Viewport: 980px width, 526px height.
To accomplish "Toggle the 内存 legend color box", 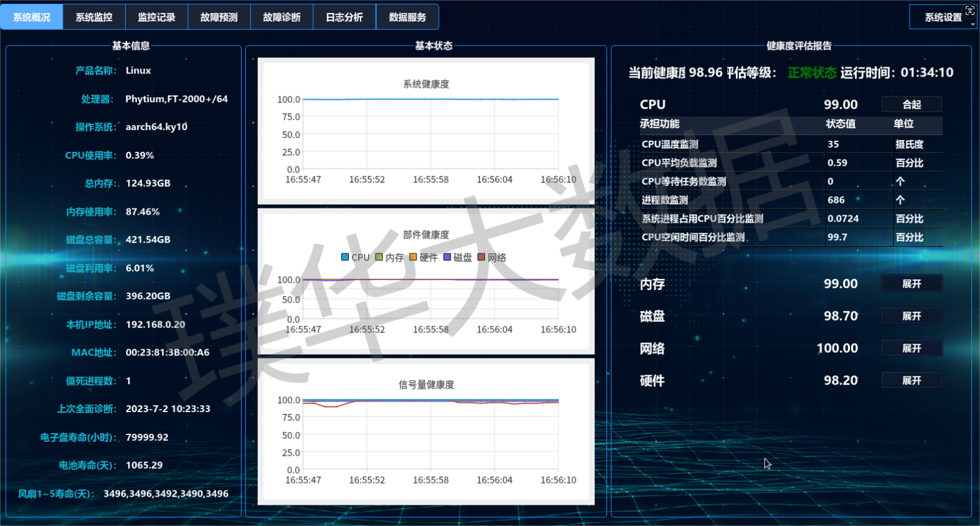I will coord(379,257).
